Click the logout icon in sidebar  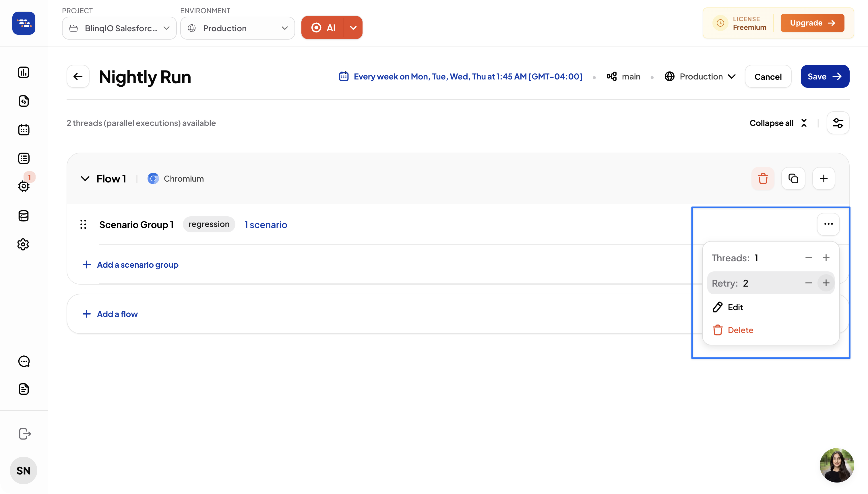coord(24,433)
